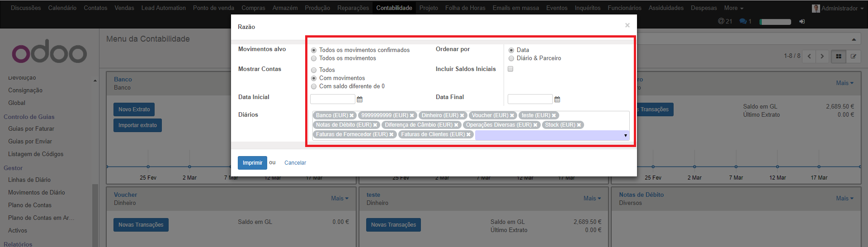
Task: Click the logout arrow icon
Action: click(802, 21)
